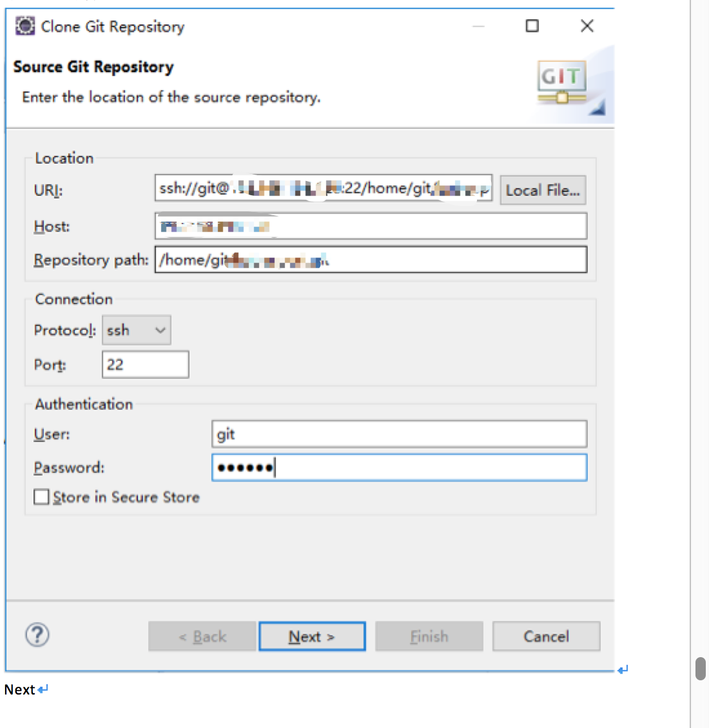Click the Next > button
709x728 pixels.
point(312,636)
